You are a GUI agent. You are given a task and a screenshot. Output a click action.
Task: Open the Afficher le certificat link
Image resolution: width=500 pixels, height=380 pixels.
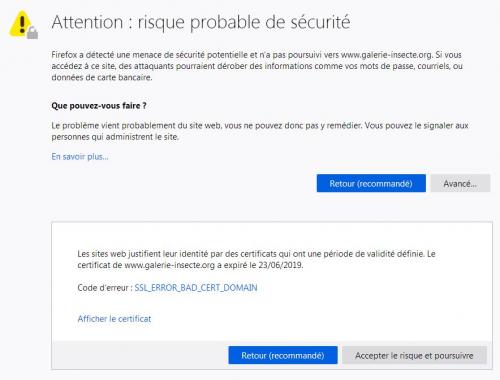(x=114, y=319)
